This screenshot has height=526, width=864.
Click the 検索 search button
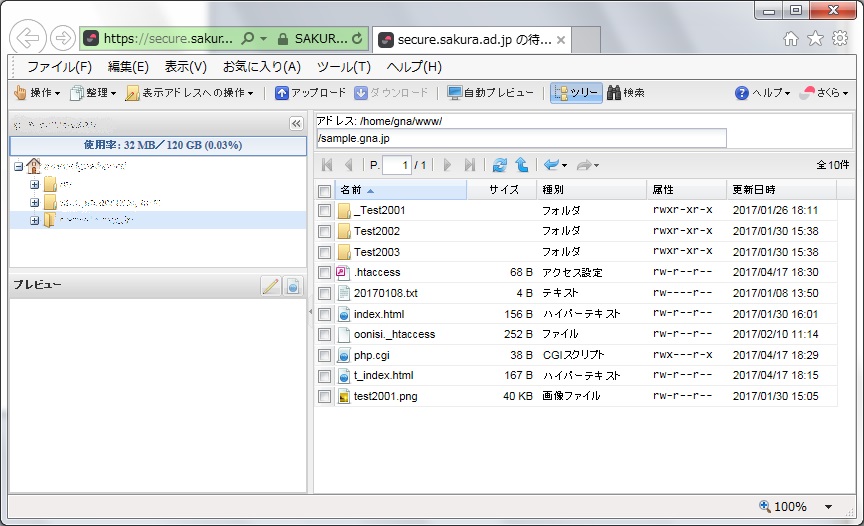coord(625,93)
